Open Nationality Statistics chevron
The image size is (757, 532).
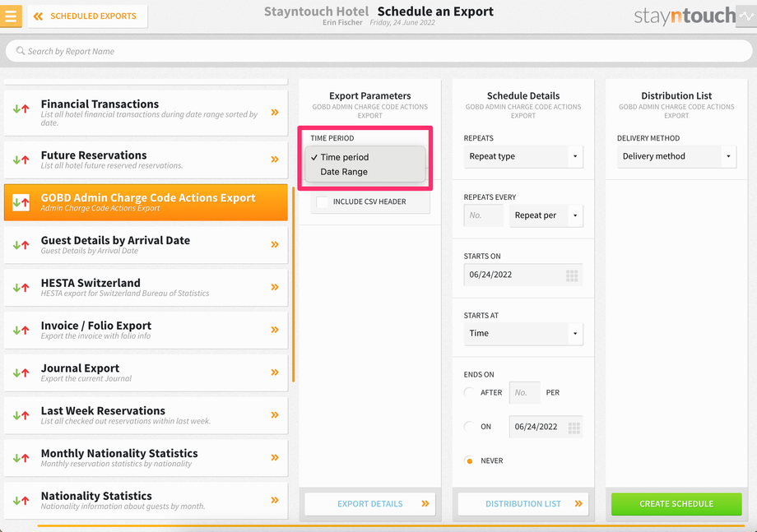275,500
